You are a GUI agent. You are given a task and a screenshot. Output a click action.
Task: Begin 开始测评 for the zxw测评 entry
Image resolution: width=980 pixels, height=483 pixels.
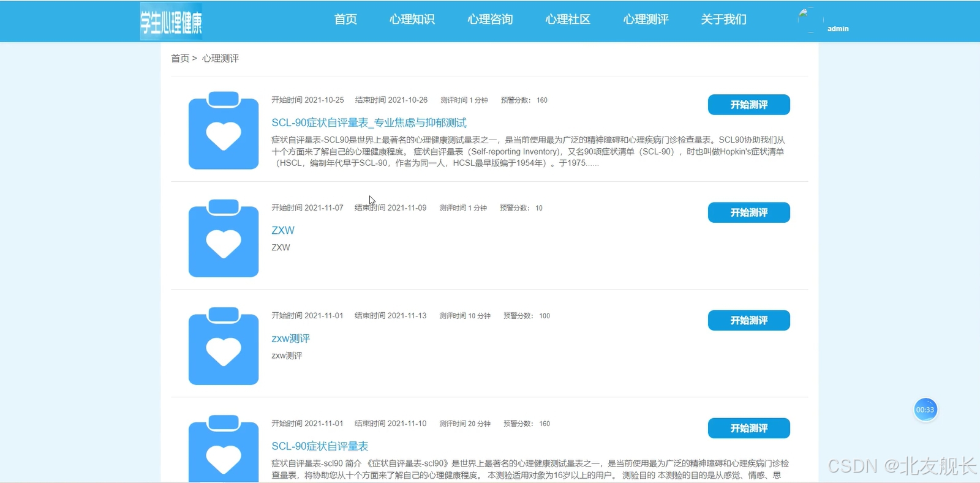coord(748,320)
